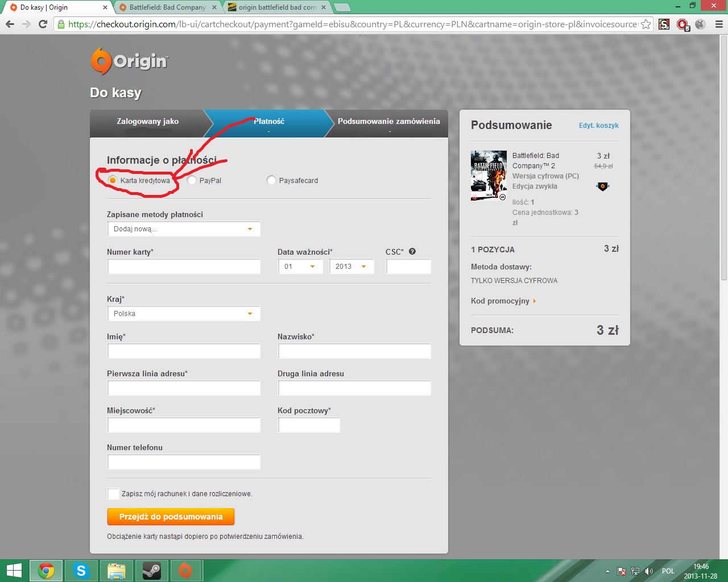This screenshot has width=728, height=582.
Task: Close the origin battlefield bad com tab
Action: coord(324,7)
